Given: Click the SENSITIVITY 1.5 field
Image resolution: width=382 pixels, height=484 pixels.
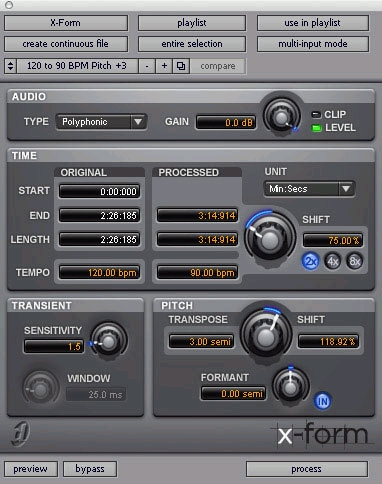Looking at the screenshot, I should (54, 346).
